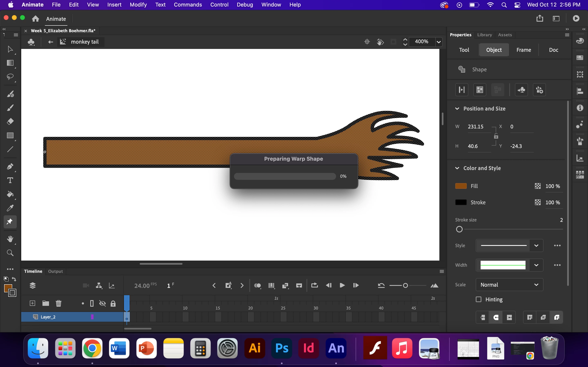Select the Hand tool
588x367 pixels.
pos(10,239)
